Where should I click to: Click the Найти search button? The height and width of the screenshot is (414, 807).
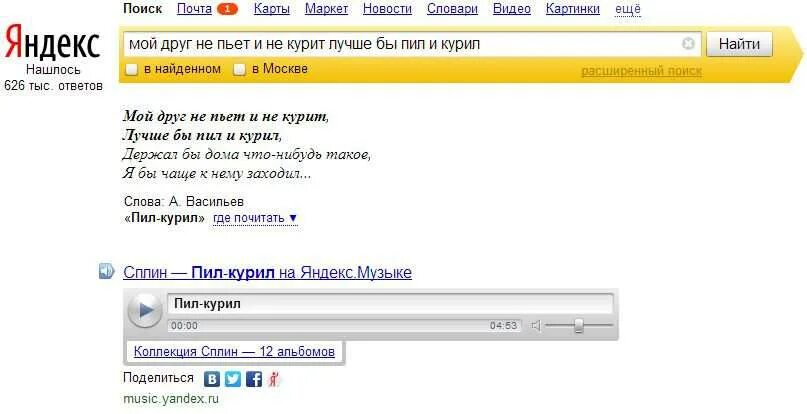[739, 44]
